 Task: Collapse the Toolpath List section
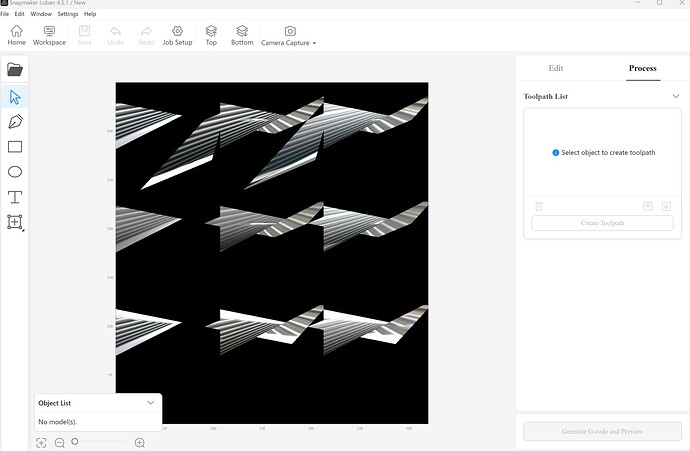click(676, 96)
